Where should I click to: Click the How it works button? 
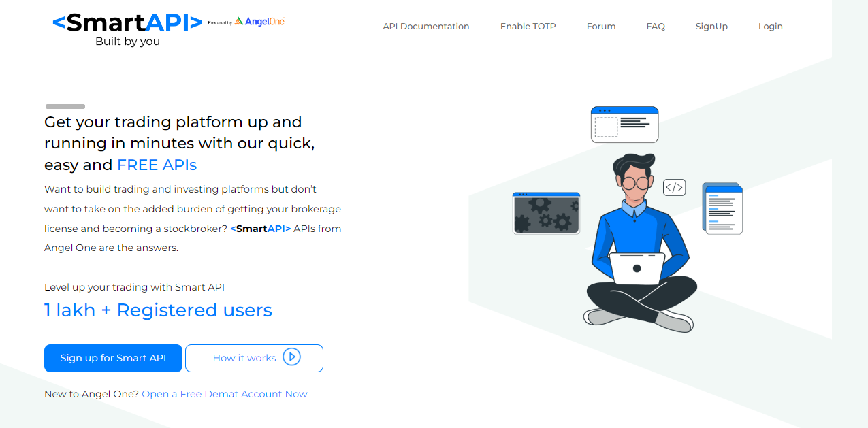coord(254,358)
